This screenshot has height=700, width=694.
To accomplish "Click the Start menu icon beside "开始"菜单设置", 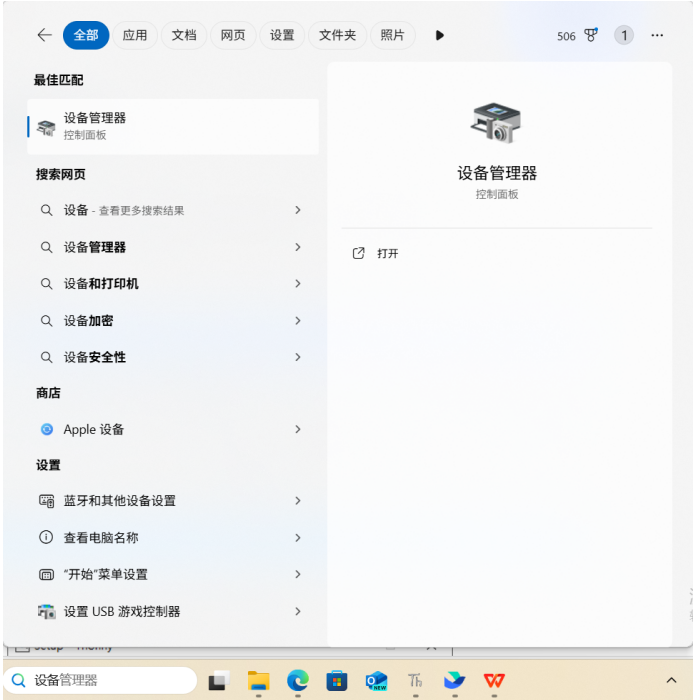I will 46,575.
